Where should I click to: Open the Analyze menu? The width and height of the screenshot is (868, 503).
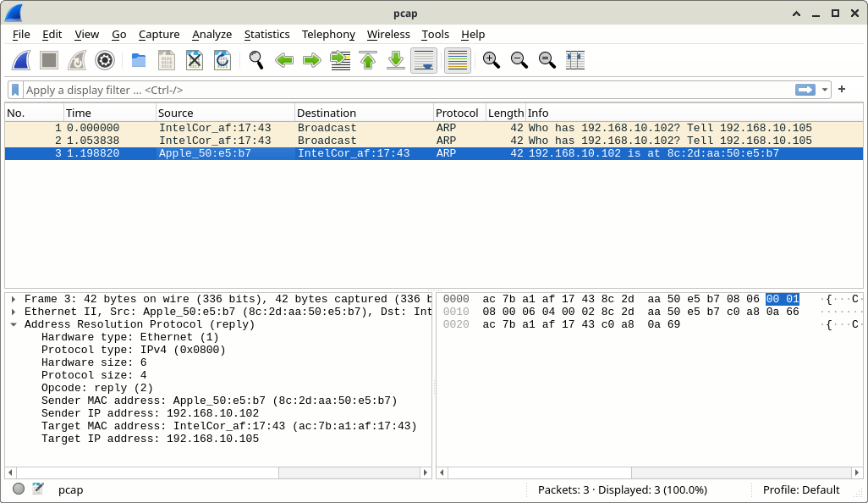point(212,35)
